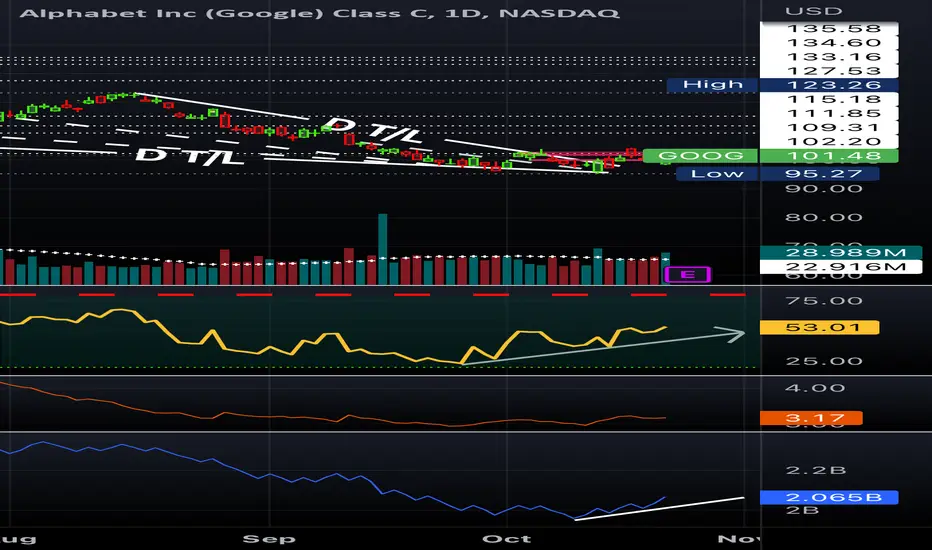The image size is (932, 550).
Task: Click the yellow 53.01 RSI value label
Action: coord(820,328)
